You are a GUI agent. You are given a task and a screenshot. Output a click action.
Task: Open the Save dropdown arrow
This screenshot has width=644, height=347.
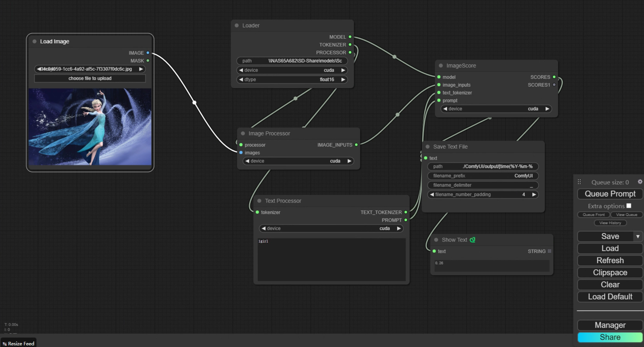pos(638,236)
